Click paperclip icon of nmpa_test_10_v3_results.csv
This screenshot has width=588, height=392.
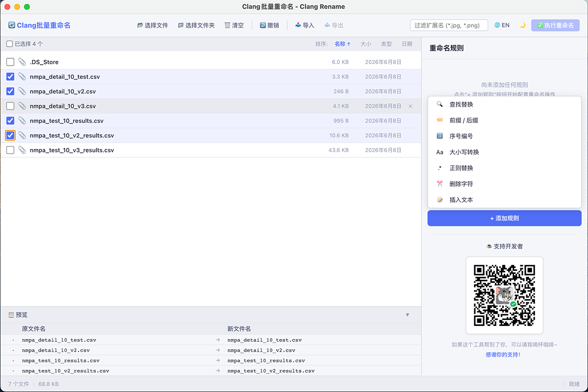coord(22,150)
